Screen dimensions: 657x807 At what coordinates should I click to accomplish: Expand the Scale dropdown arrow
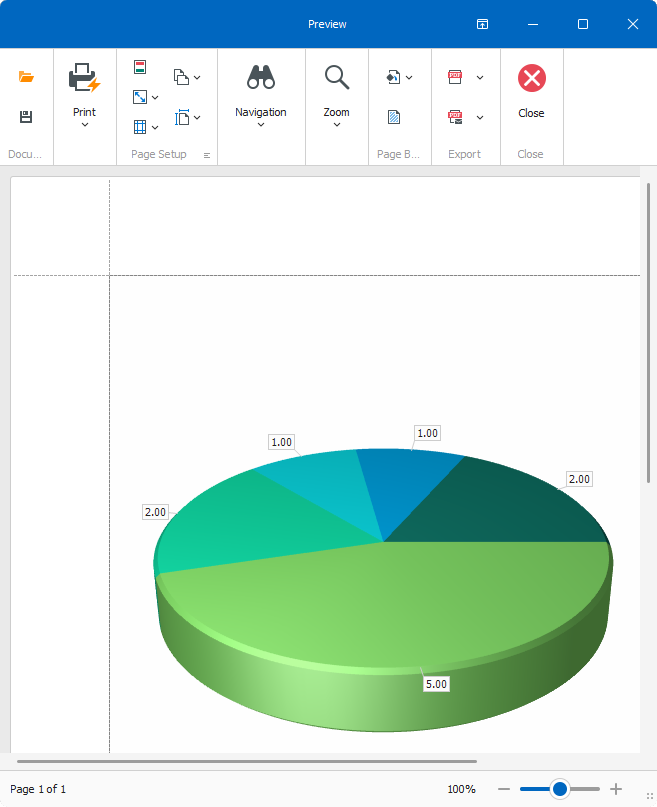pyautogui.click(x=155, y=97)
